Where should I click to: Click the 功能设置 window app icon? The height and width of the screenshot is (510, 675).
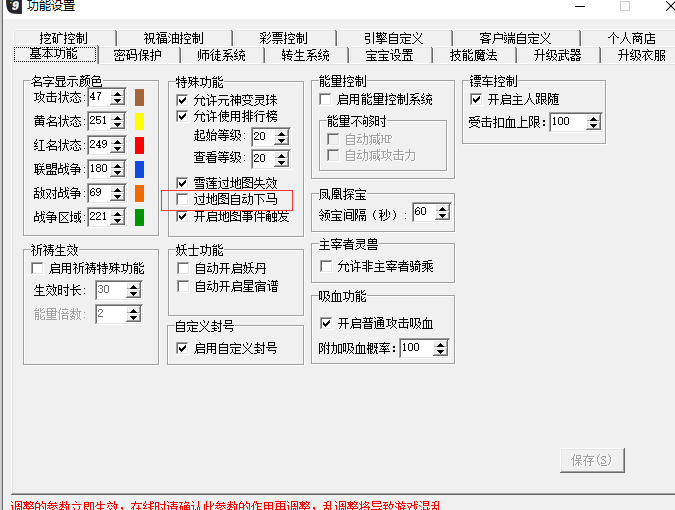point(13,6)
